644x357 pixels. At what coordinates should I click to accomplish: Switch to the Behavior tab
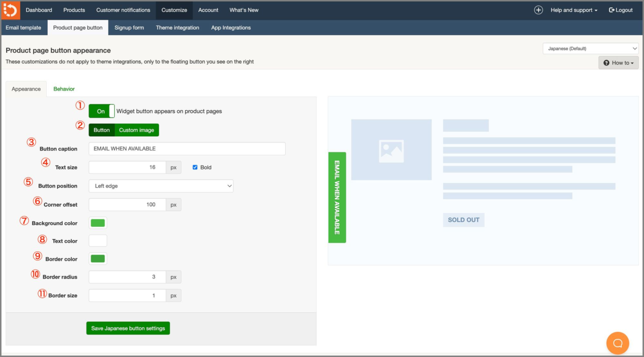point(64,89)
